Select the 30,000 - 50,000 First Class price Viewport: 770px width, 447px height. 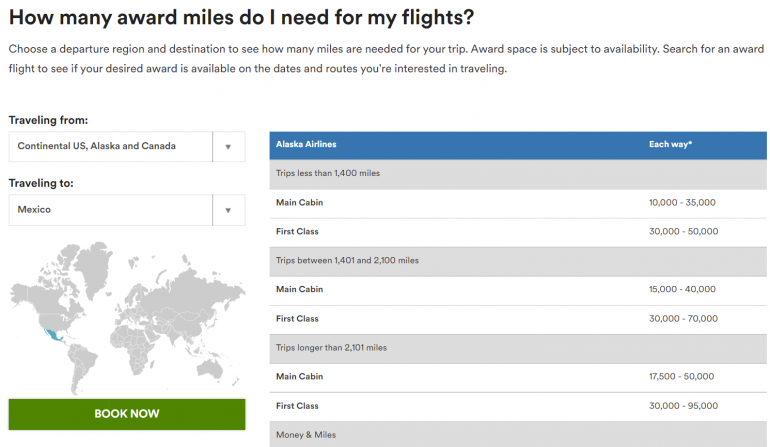(682, 232)
